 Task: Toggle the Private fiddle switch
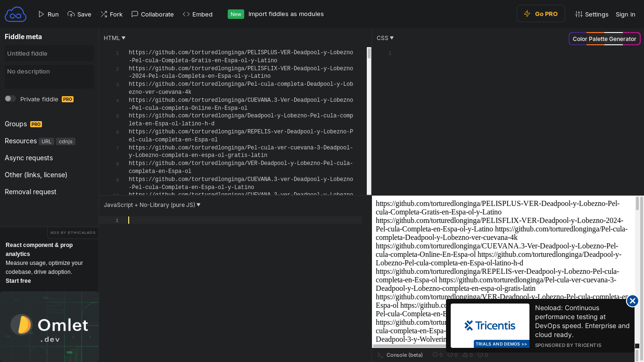pos(10,99)
